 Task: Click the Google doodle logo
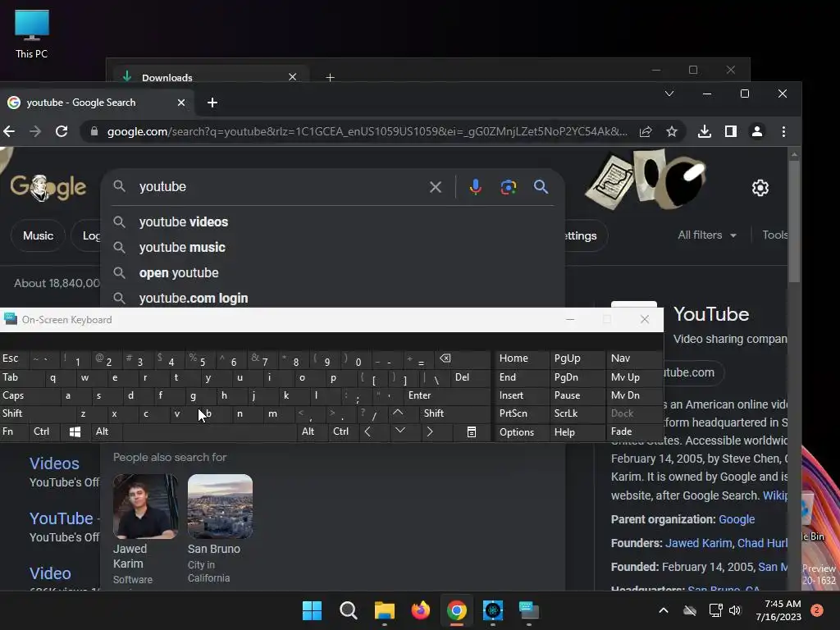(x=48, y=188)
